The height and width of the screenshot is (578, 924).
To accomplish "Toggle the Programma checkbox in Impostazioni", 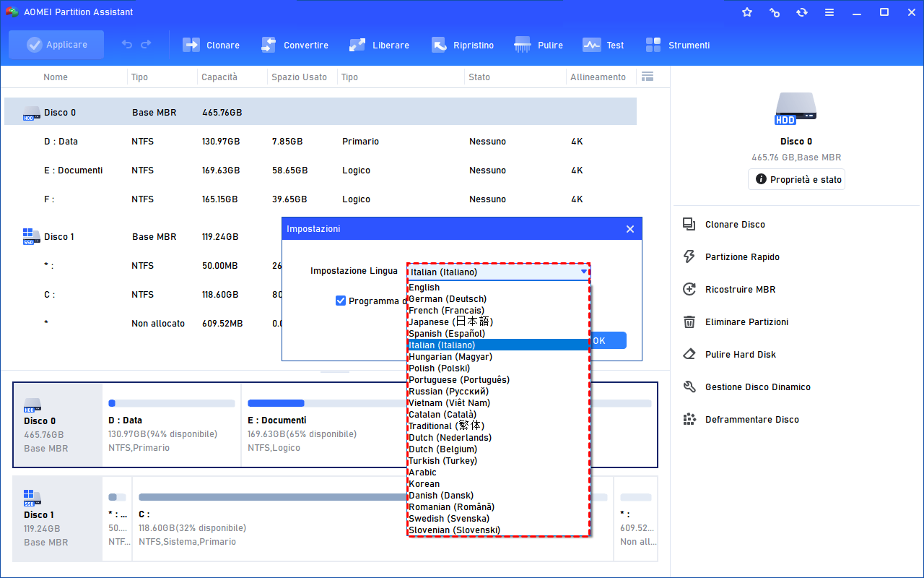I will (341, 301).
